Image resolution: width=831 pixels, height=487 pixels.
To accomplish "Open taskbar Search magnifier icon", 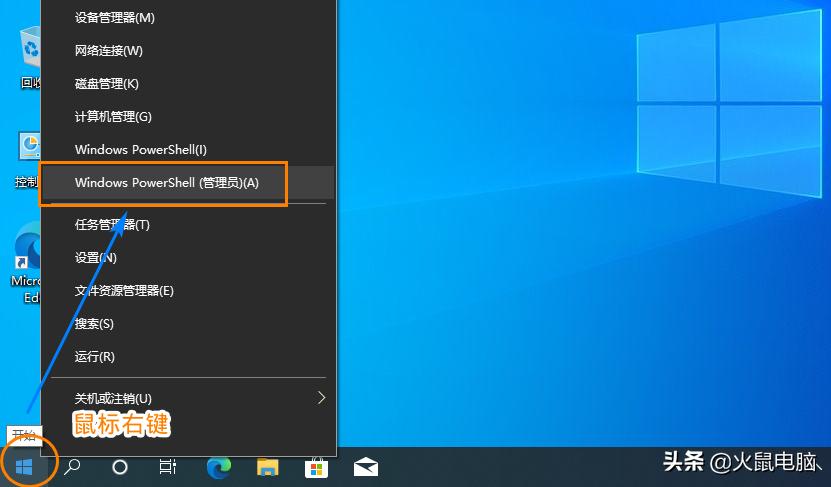I will (x=72, y=467).
